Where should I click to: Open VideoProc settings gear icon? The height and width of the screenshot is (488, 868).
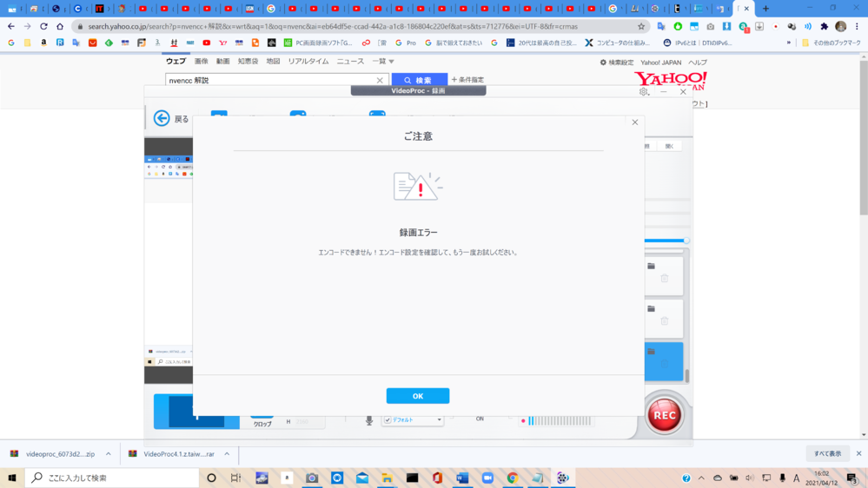tap(643, 91)
